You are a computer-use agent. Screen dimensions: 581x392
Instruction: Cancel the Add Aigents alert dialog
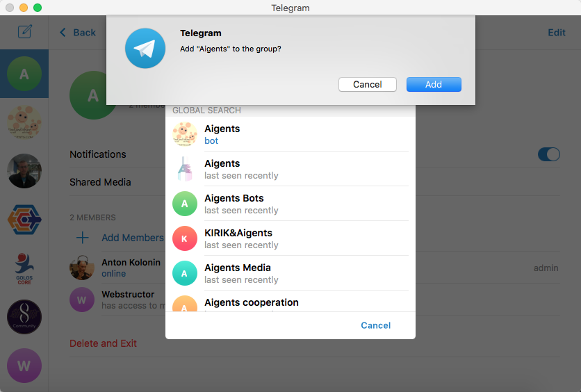click(367, 85)
